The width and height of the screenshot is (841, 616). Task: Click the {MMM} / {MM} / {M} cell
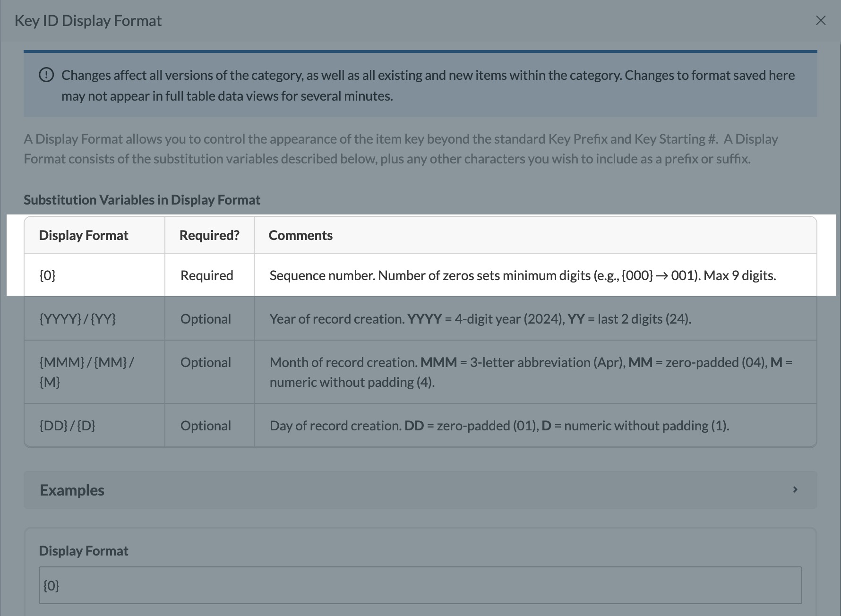[x=94, y=372]
